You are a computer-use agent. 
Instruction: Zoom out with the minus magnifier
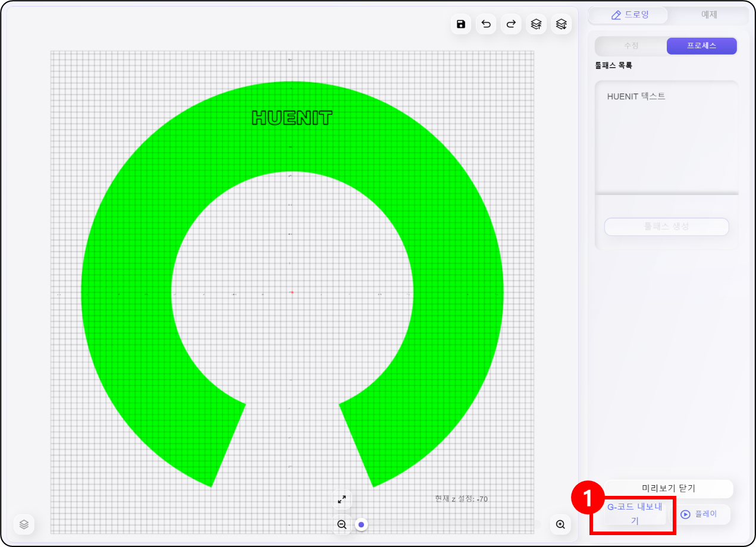[342, 524]
